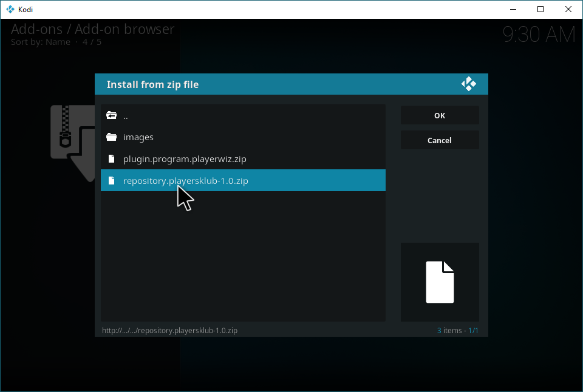Click the file icon beside repository.playersklub-1.0.zip
Viewport: 583px width, 392px height.
click(x=111, y=181)
